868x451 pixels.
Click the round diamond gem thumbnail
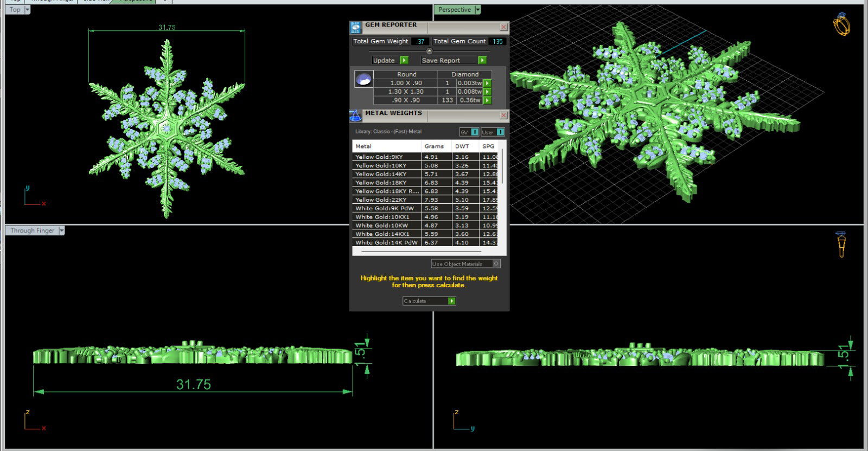coord(363,80)
